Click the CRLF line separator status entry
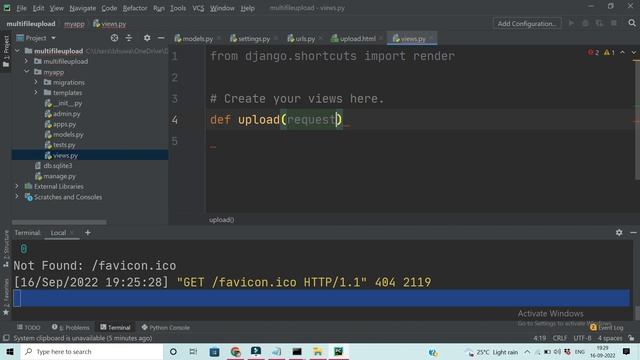This screenshot has height=360, width=640. click(560, 338)
